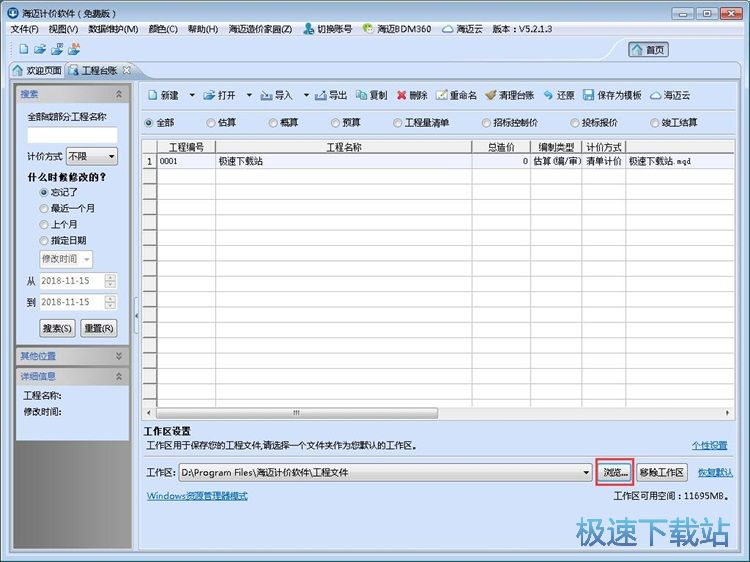Click the 浏览... button

click(615, 473)
